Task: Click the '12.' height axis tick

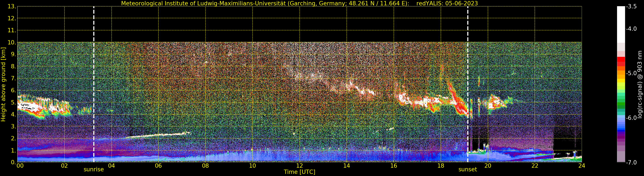Action: [x=12, y=18]
